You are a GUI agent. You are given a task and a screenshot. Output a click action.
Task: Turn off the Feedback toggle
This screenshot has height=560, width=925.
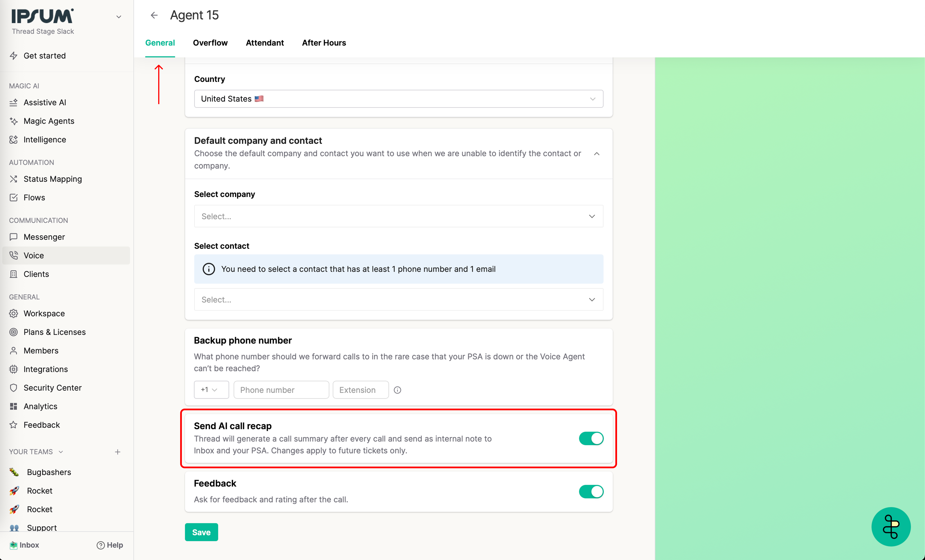(591, 491)
